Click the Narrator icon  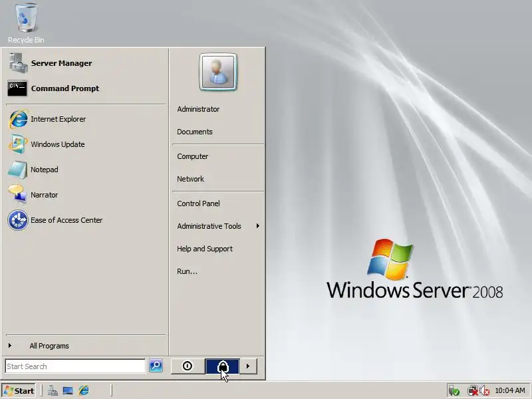tap(18, 195)
